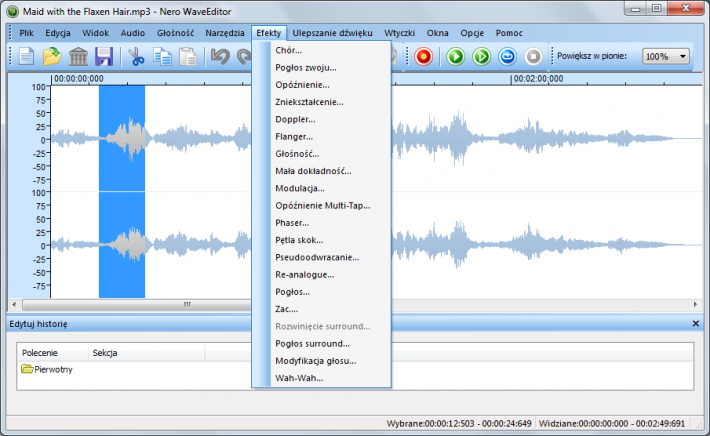Play all with first green play button
The width and height of the screenshot is (710, 436).
click(456, 57)
